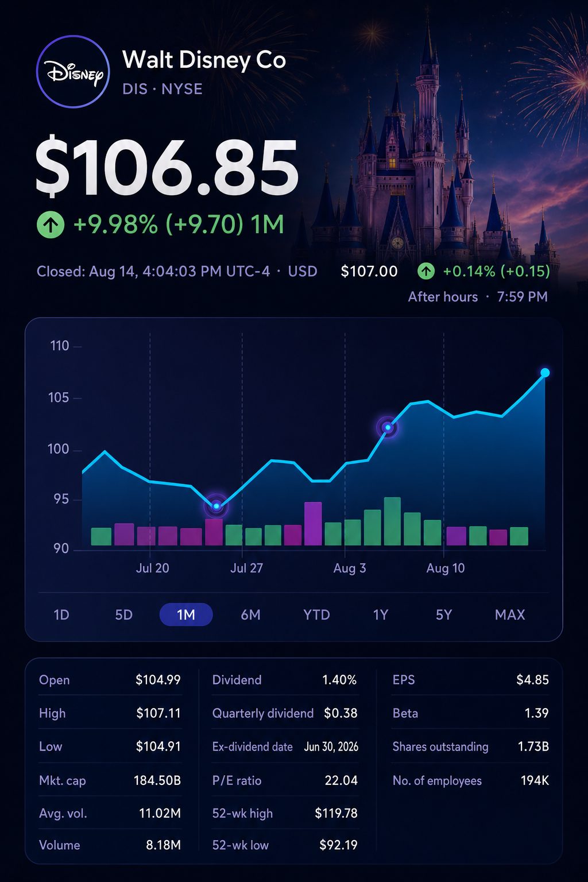This screenshot has width=588, height=882.
Task: Click the Quarterly dividend value $0.38
Action: click(x=341, y=713)
